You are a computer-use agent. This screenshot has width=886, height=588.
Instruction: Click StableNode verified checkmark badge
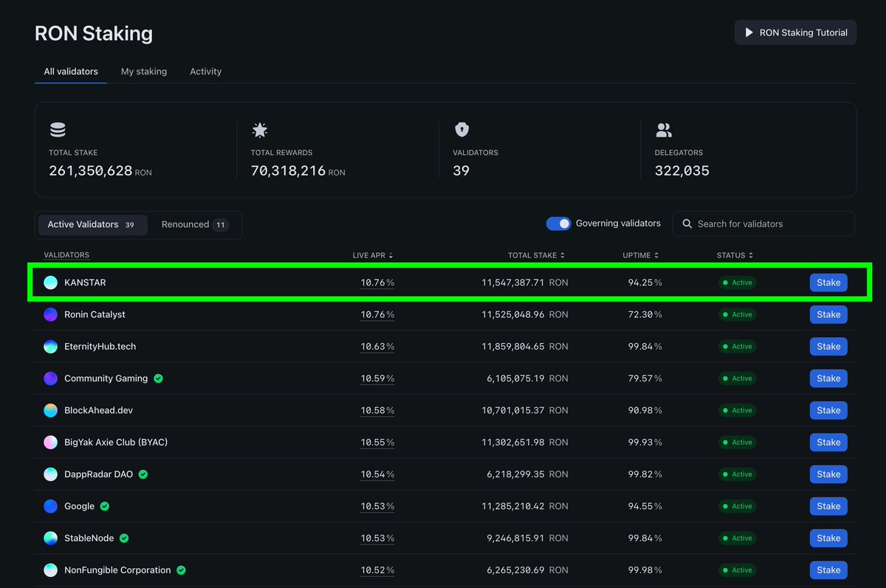click(124, 539)
